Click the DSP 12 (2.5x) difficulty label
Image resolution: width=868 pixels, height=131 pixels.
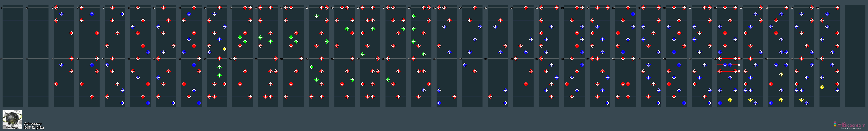pyautogui.click(x=34, y=128)
